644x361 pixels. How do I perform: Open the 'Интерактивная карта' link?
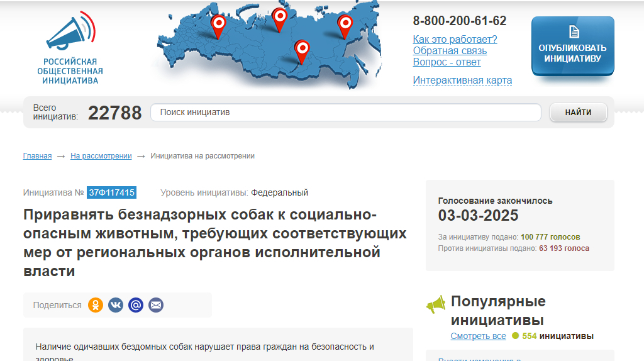tap(462, 80)
